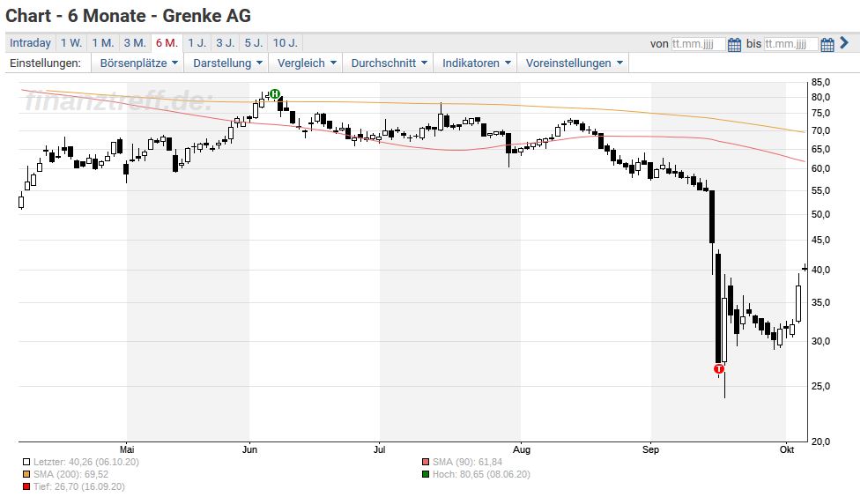Click the blue arrow to apply date range

pos(844,42)
